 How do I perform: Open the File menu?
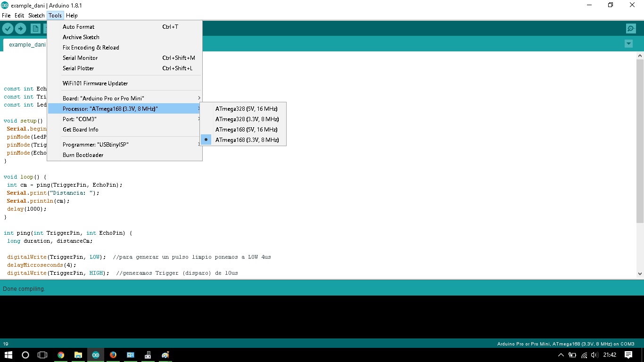pyautogui.click(x=6, y=16)
